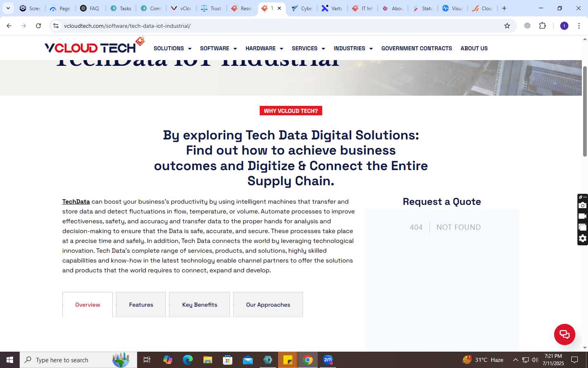This screenshot has height=368, width=588.
Task: Open the volume control in system tray
Action: click(x=535, y=360)
